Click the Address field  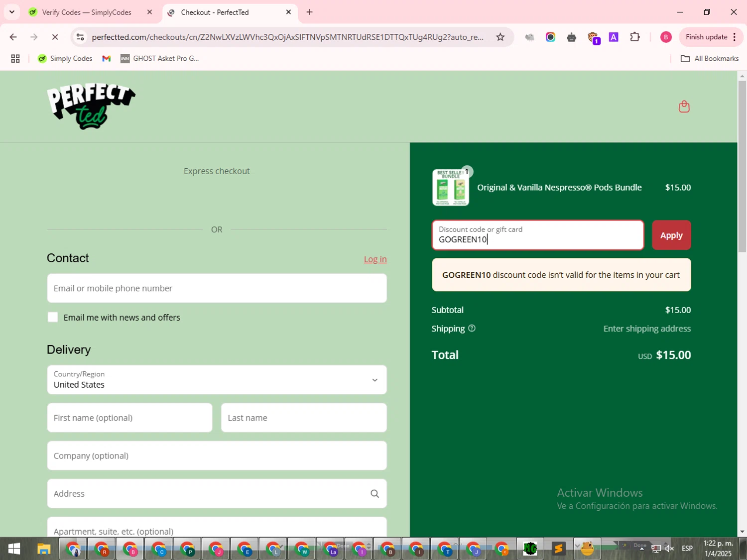coord(217,493)
